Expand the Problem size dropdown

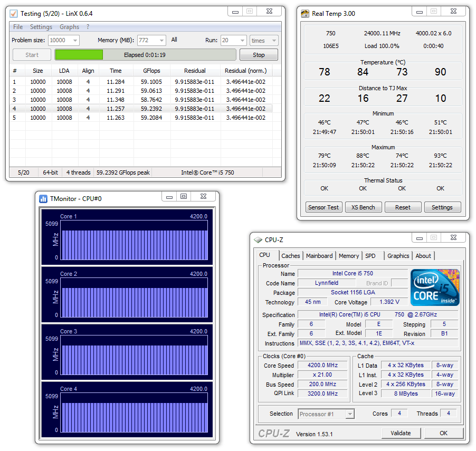coord(74,41)
